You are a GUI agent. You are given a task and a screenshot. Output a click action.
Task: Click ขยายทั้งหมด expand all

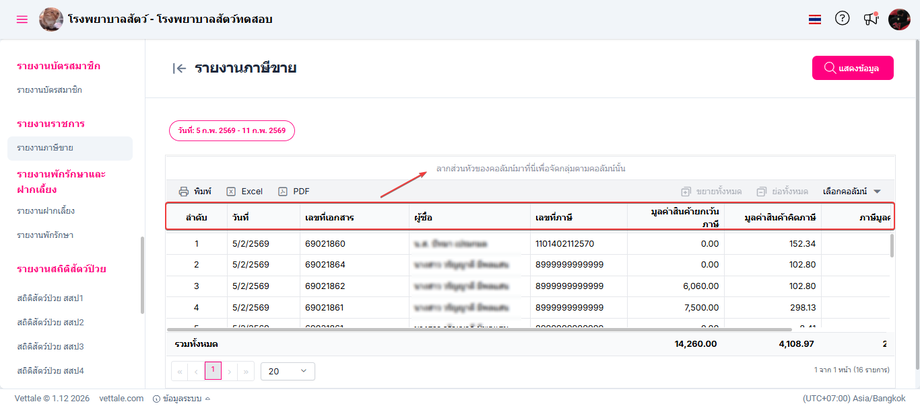pyautogui.click(x=711, y=191)
